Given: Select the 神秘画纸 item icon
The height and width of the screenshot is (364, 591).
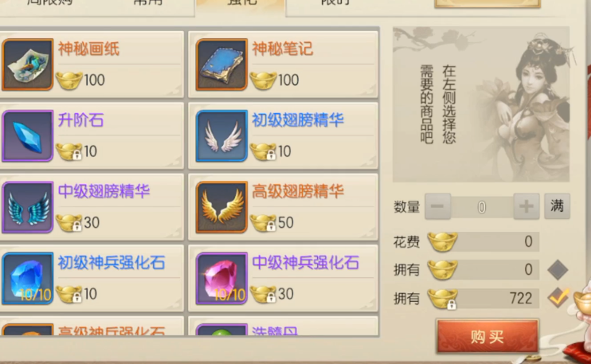Looking at the screenshot, I should (28, 65).
